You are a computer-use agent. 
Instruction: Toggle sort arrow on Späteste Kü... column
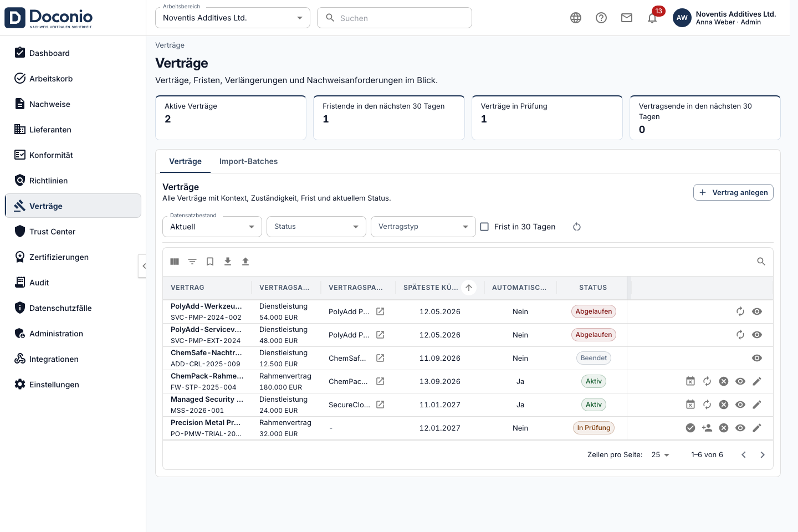click(469, 288)
